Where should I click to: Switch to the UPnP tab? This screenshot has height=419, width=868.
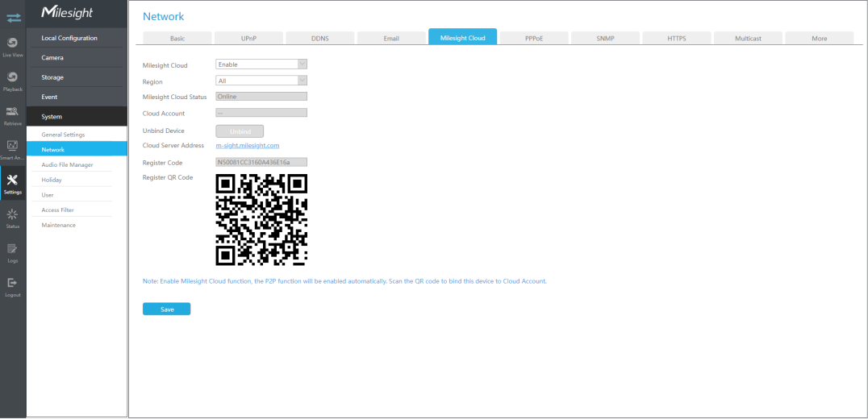(x=249, y=38)
